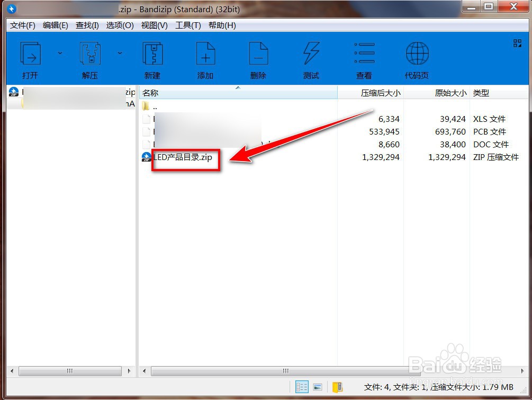Open the 文件(F) menu
This screenshot has width=532, height=400.
22,25
